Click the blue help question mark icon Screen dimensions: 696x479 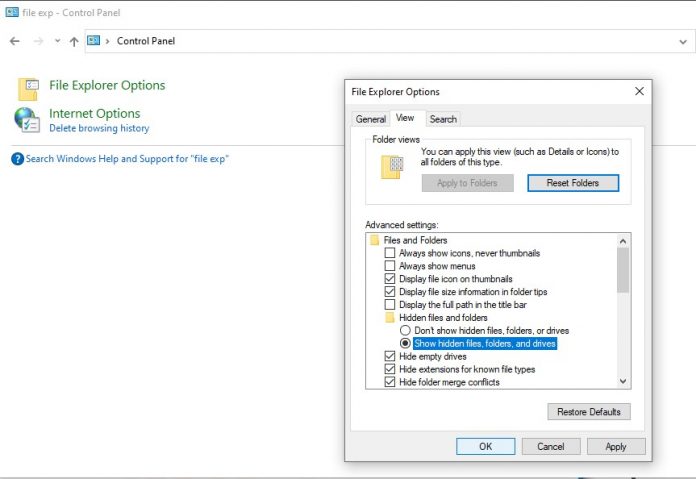click(x=17, y=159)
